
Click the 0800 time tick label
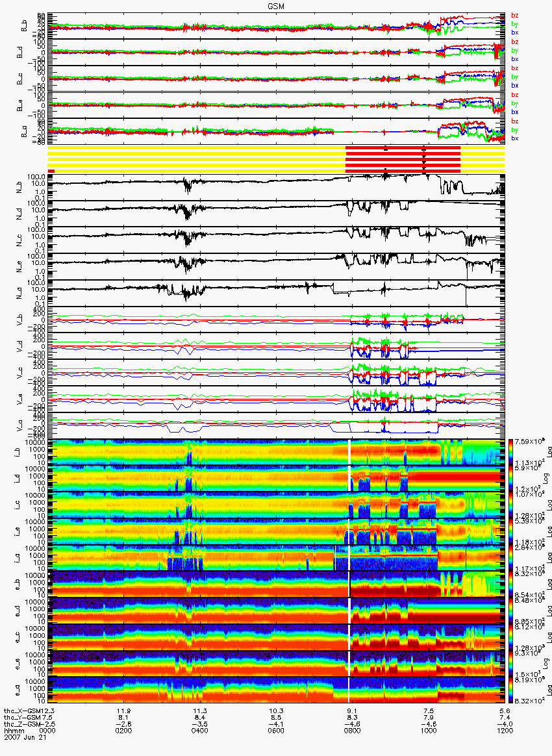[x=353, y=731]
